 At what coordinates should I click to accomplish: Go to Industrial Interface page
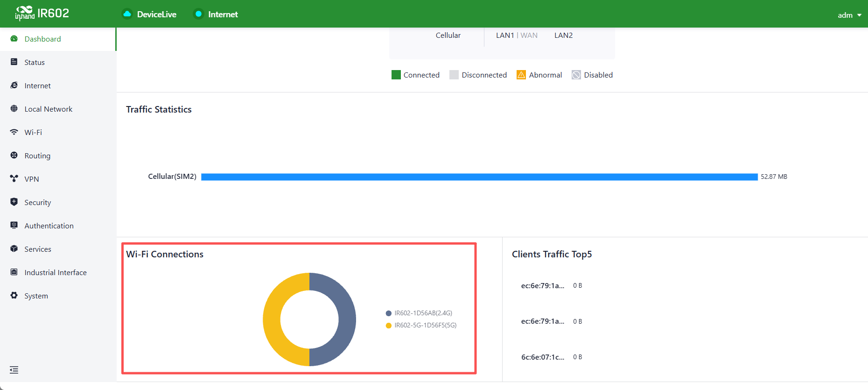pyautogui.click(x=58, y=272)
